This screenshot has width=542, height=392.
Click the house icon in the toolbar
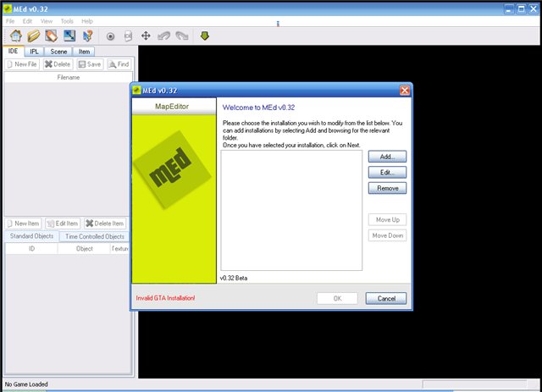click(x=15, y=36)
